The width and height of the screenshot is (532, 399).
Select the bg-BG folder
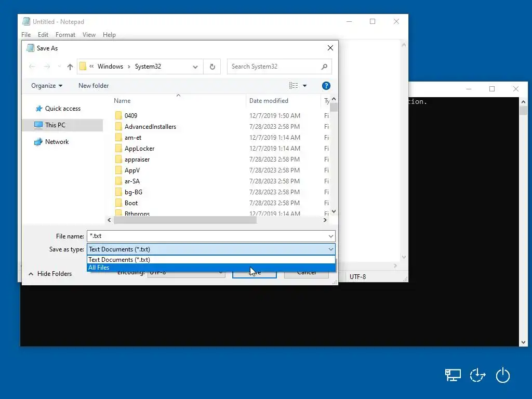(134, 192)
